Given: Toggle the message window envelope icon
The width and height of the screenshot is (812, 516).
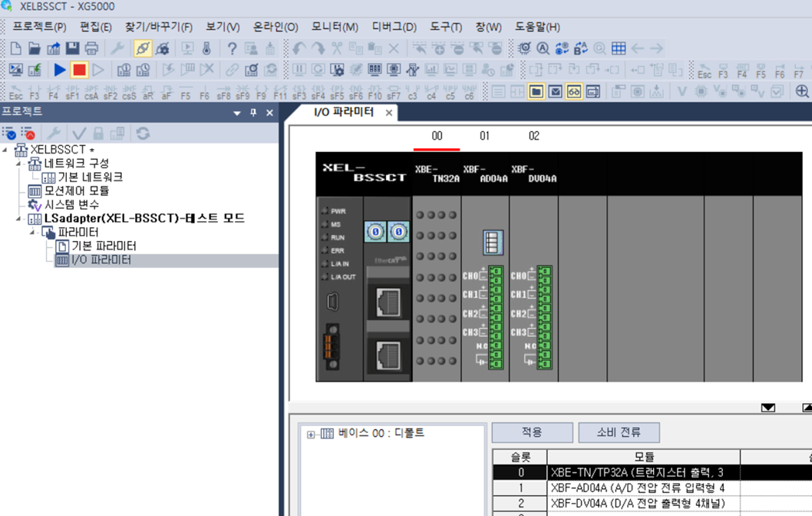Looking at the screenshot, I should pos(555,91).
